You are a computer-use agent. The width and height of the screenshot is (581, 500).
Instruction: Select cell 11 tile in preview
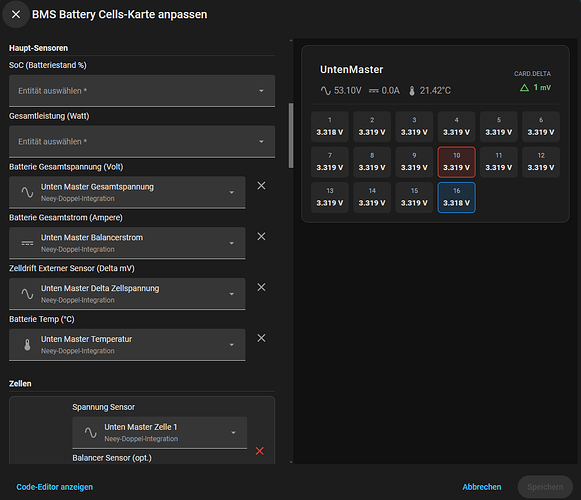499,162
